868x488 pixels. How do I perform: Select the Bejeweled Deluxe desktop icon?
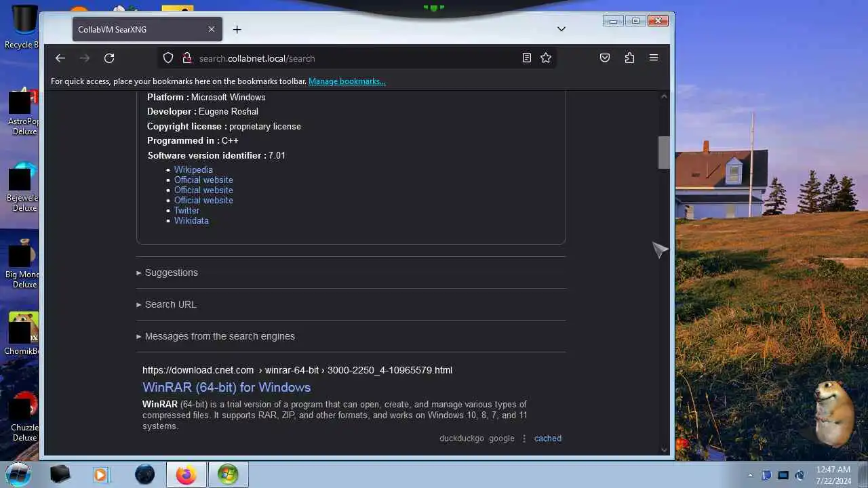(24, 188)
